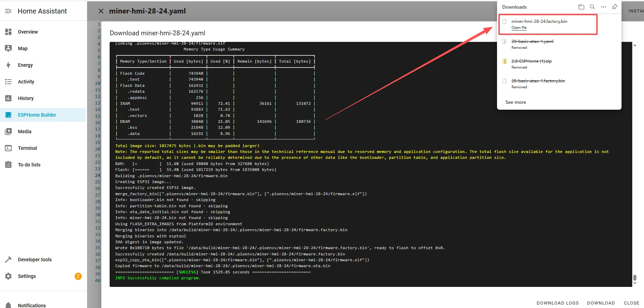Pin the Downloads panel
Screen dimensions: 644x308
pyautogui.click(x=615, y=7)
